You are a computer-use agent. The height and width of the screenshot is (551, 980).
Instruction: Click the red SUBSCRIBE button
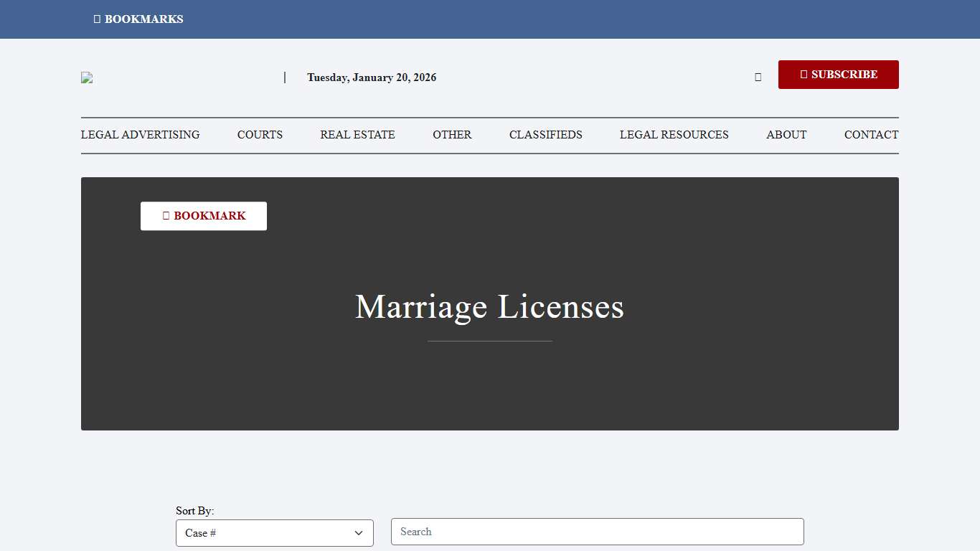pyautogui.click(x=838, y=74)
